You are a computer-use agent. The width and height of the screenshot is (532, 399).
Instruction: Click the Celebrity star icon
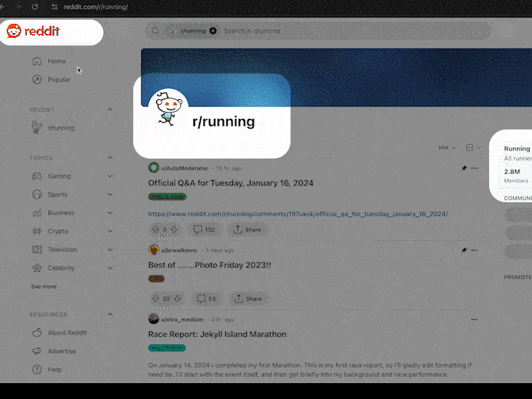click(37, 268)
